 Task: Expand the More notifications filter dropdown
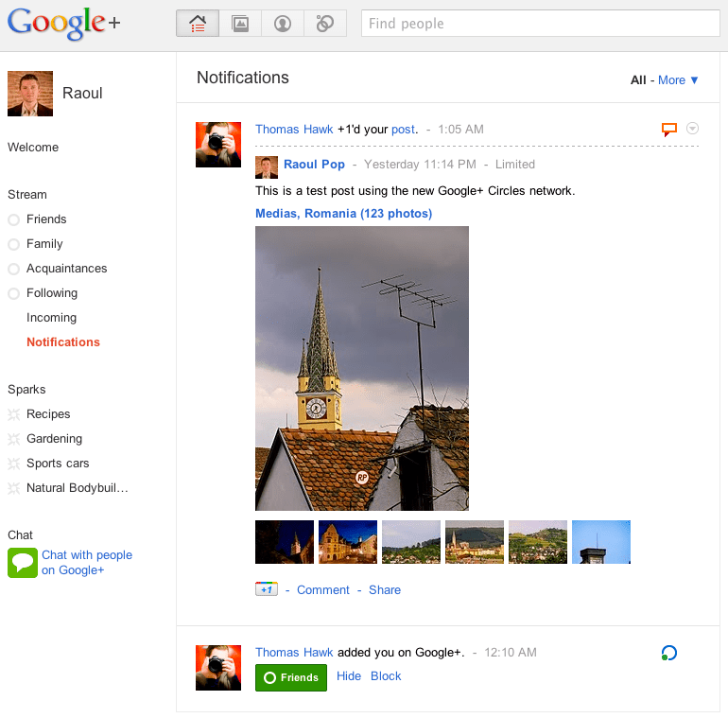pos(678,80)
